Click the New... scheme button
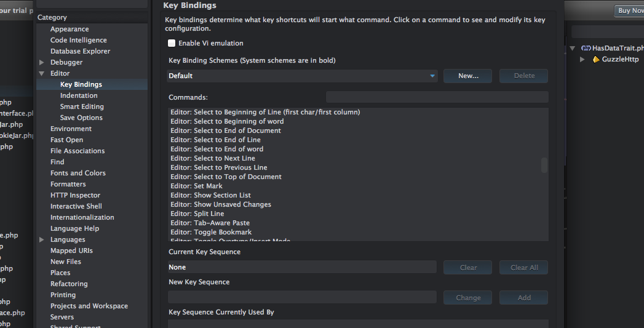 click(x=468, y=76)
